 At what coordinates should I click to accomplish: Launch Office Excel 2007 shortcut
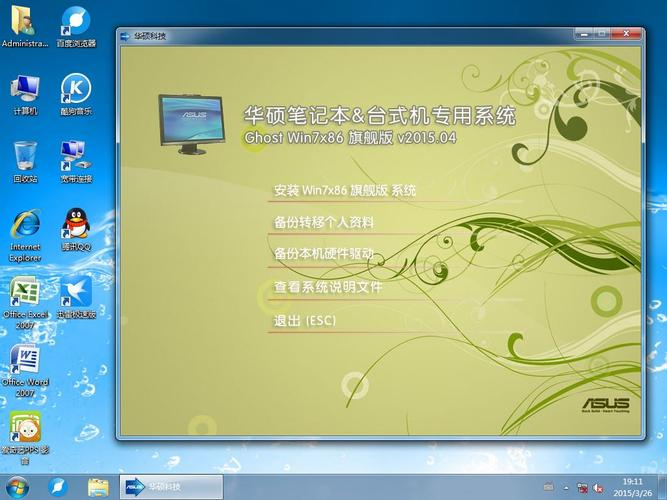point(25,293)
